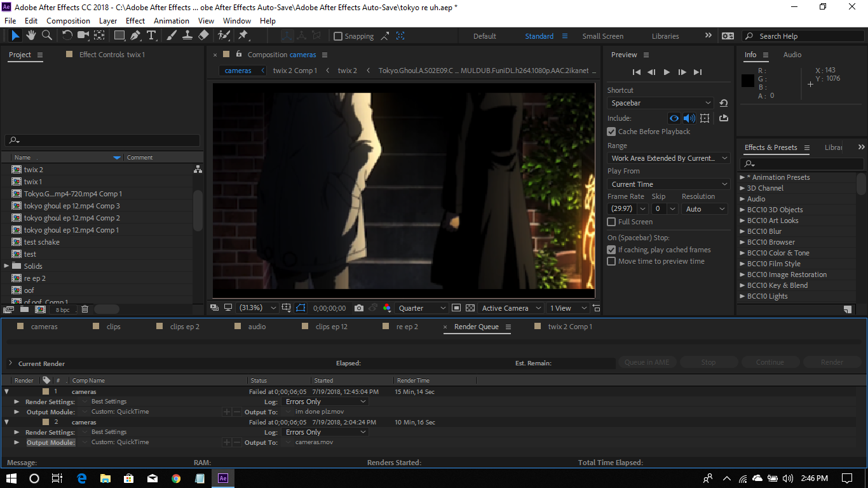Click the Always Preview This View icon

tap(215, 308)
